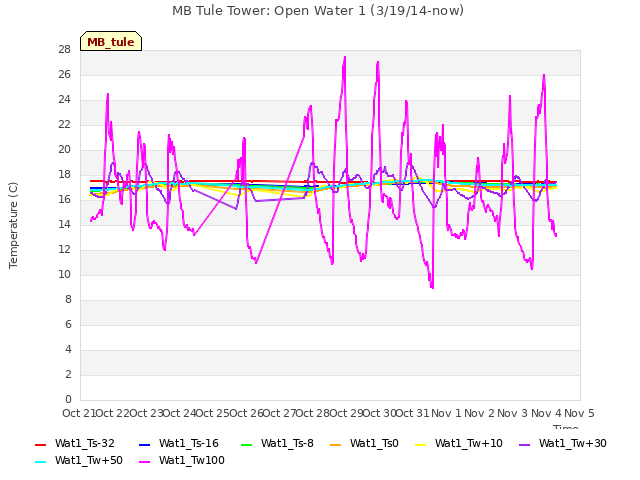
Task: Click the chart title MB Tule Tower
Action: pyautogui.click(x=318, y=11)
